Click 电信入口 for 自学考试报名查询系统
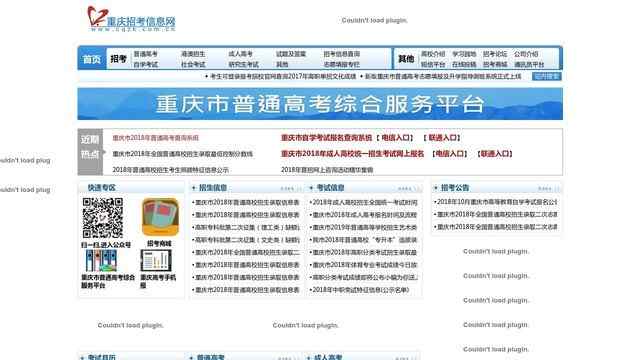Image resolution: width=640 pixels, height=360 pixels. (394, 138)
